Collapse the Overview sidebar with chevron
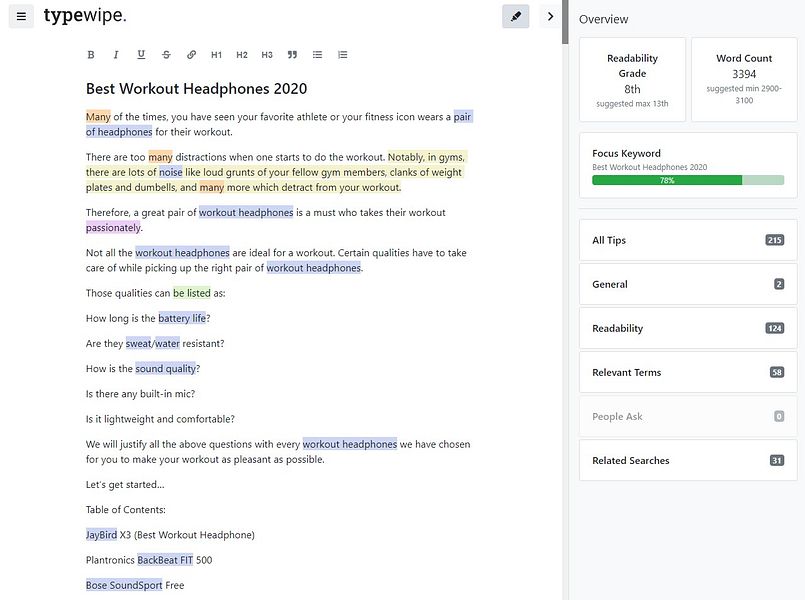 550,16
